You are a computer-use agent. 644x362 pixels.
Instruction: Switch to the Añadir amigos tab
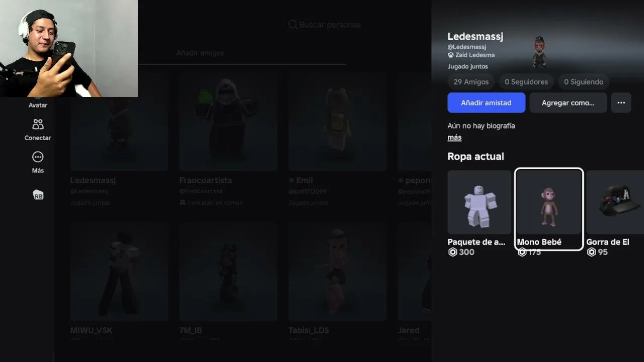200,53
